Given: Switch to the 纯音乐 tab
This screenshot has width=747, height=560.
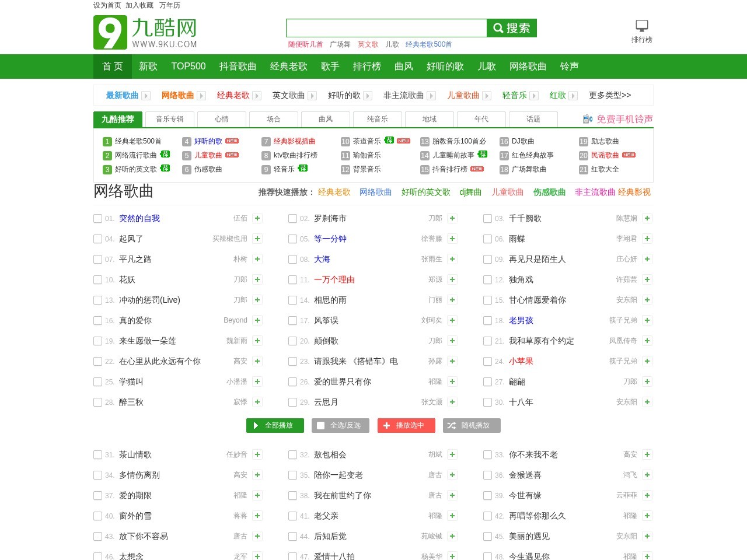Looking at the screenshot, I should (x=377, y=119).
